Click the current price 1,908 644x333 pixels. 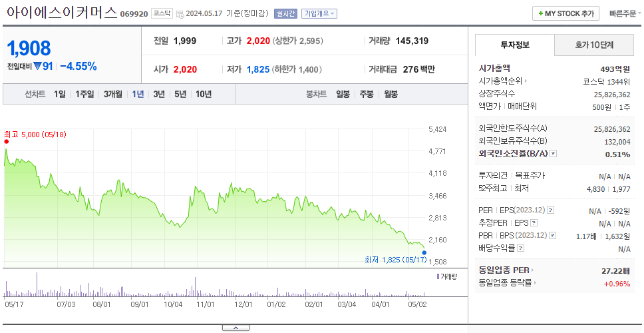pyautogui.click(x=29, y=48)
